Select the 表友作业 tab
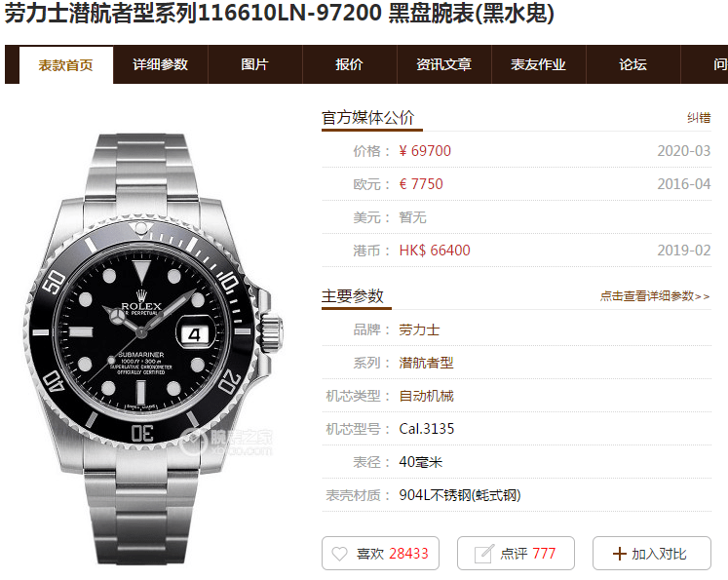 [x=539, y=64]
